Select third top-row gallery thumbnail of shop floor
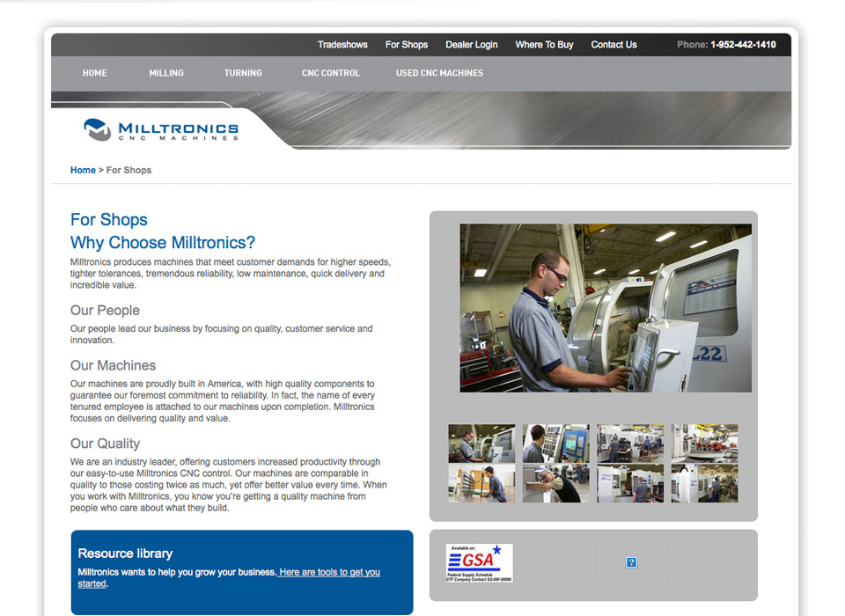This screenshot has height=616, width=845. click(x=630, y=444)
